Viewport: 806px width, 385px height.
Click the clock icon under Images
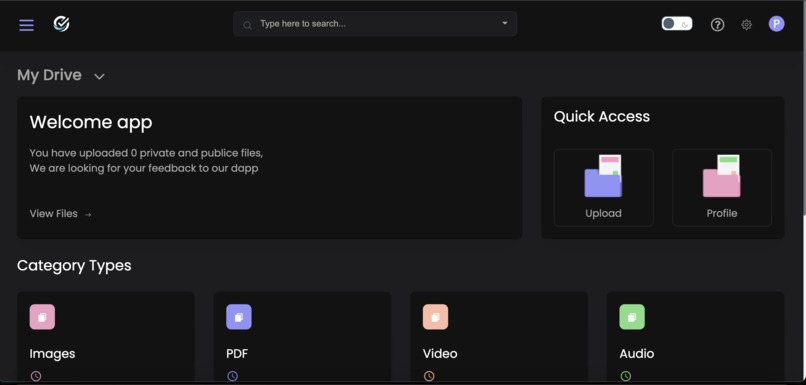pos(35,376)
